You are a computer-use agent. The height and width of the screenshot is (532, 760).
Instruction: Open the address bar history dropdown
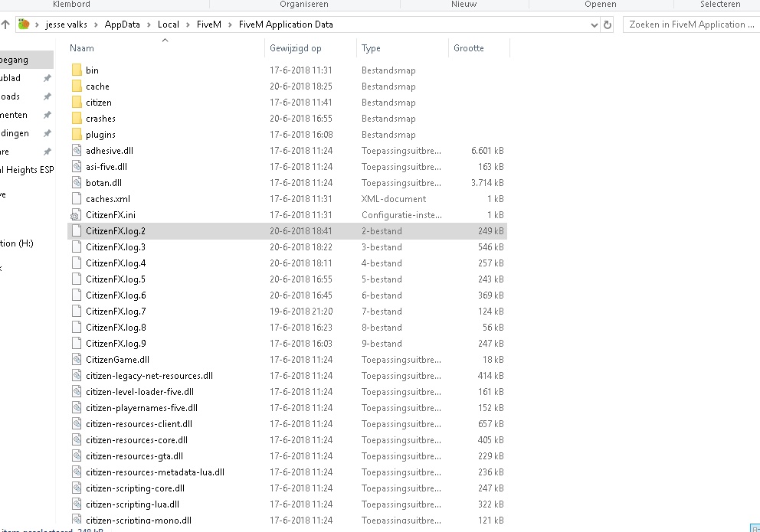click(x=595, y=24)
